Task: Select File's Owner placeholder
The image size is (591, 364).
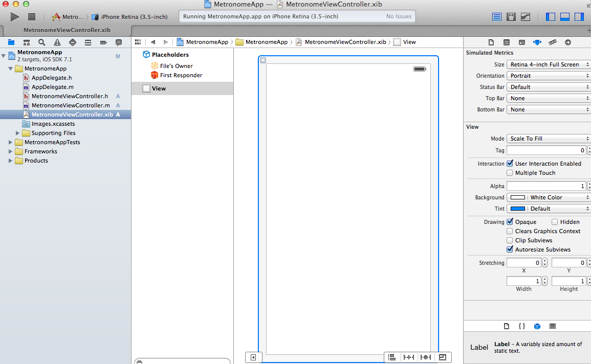Action: tap(176, 66)
